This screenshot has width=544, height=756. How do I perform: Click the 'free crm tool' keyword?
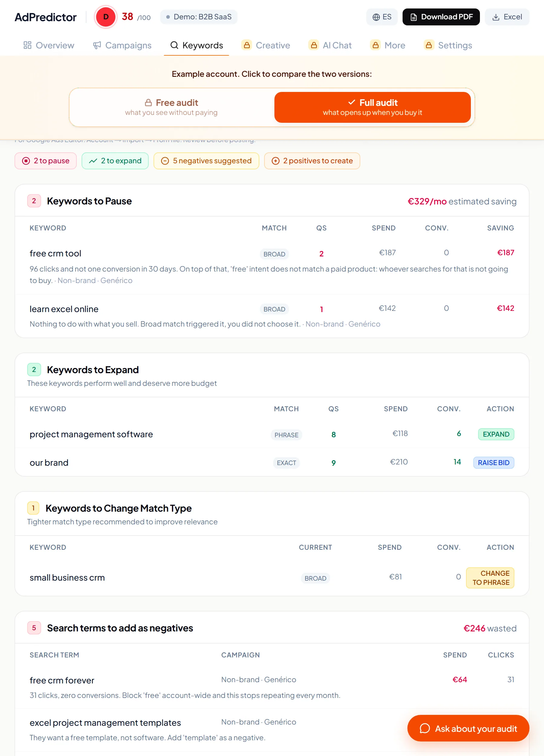[x=55, y=253]
